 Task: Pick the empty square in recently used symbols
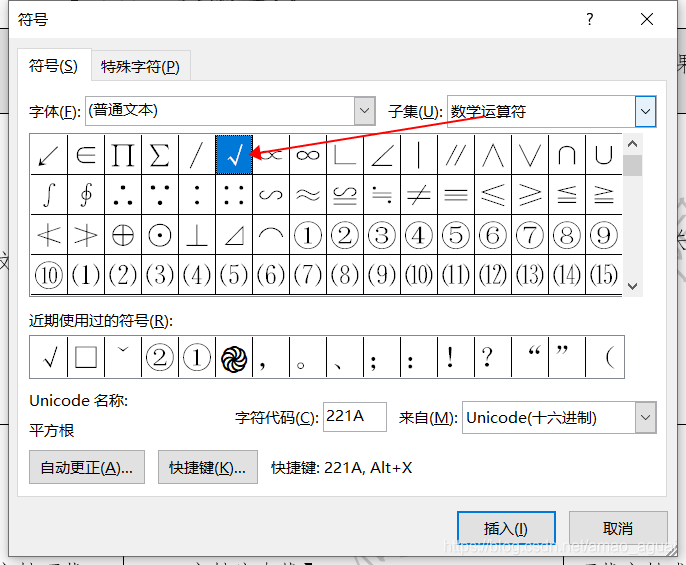[86, 357]
